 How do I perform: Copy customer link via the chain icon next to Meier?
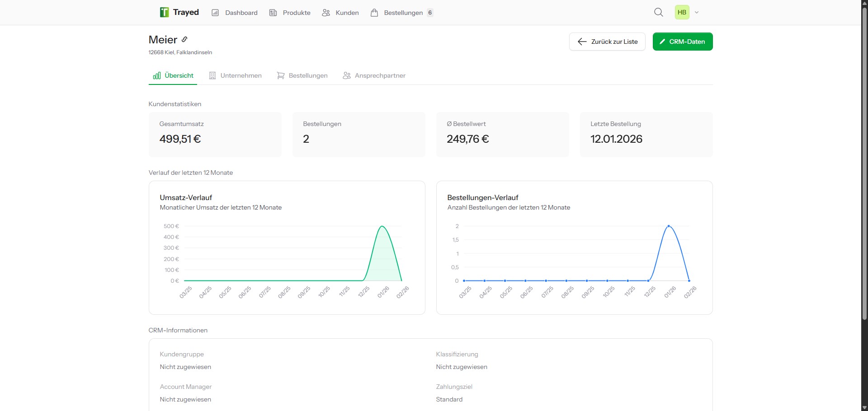(x=184, y=39)
